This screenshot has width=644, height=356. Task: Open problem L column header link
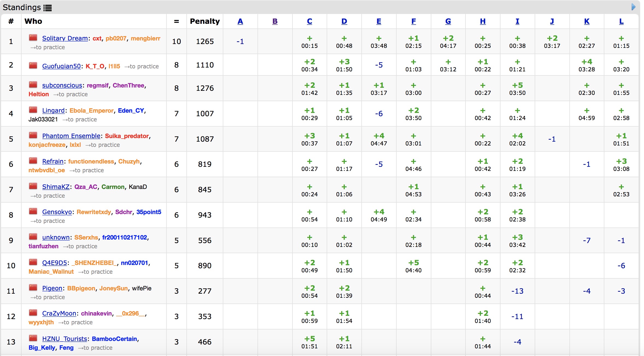(621, 21)
